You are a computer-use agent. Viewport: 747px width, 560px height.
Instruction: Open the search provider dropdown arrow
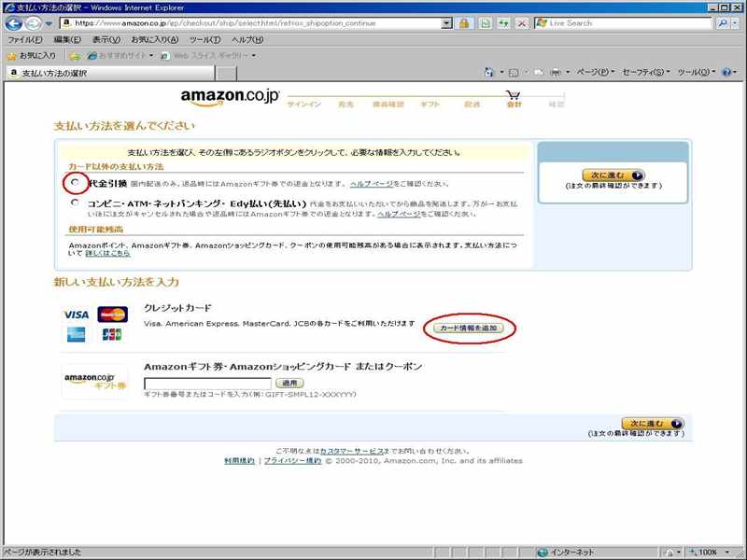tap(737, 23)
